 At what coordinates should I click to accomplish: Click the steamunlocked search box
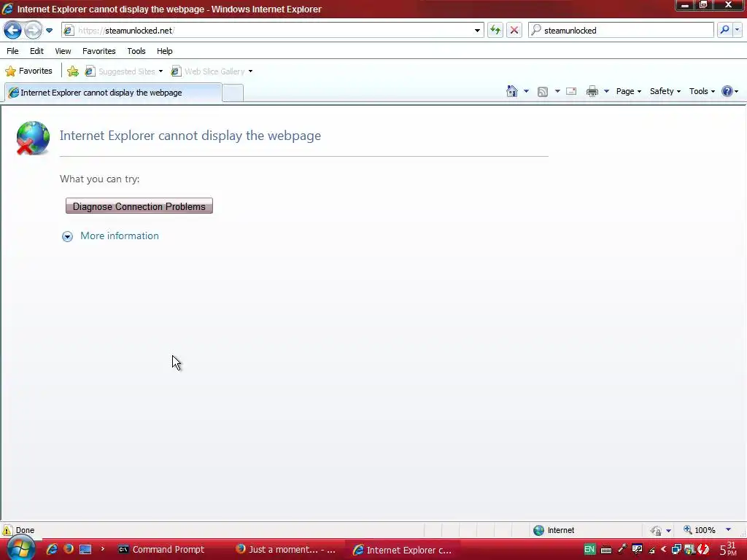(x=621, y=31)
